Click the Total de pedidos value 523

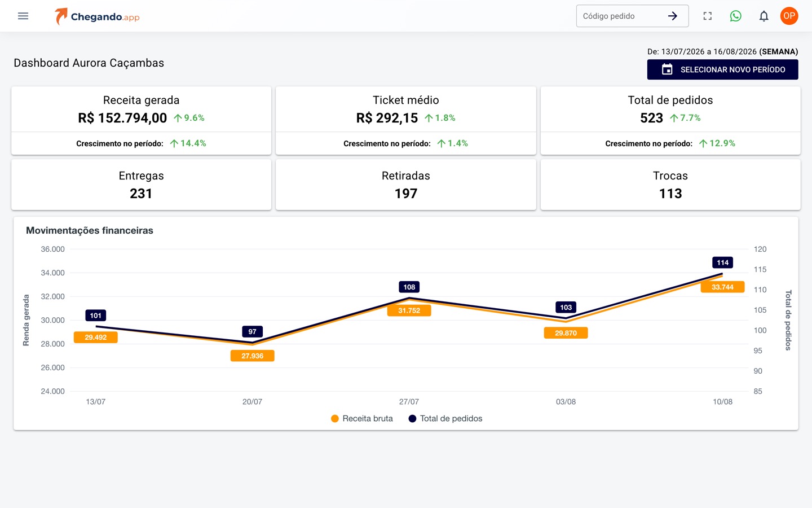[651, 118]
